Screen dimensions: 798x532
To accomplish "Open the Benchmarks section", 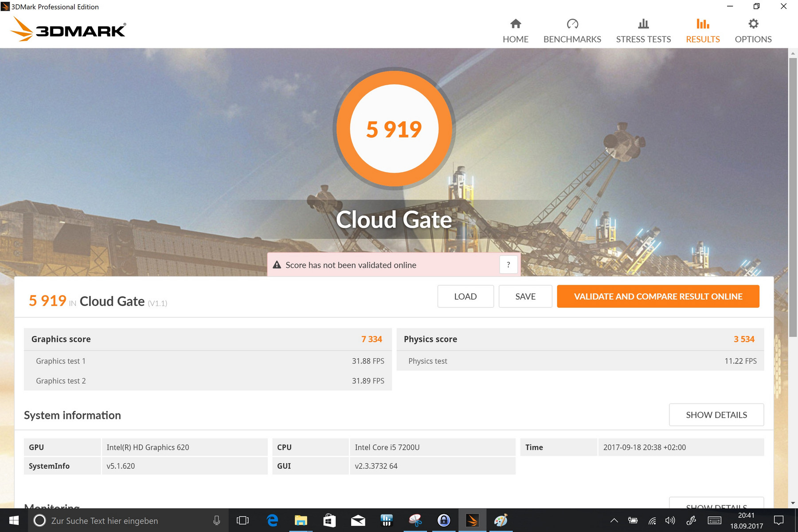I will pos(572,31).
